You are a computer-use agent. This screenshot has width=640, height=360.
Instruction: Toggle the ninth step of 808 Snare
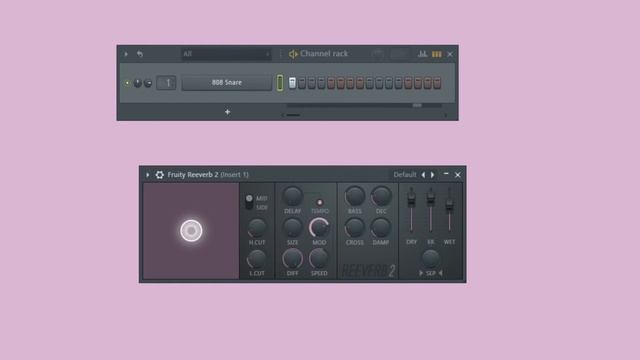[x=369, y=83]
